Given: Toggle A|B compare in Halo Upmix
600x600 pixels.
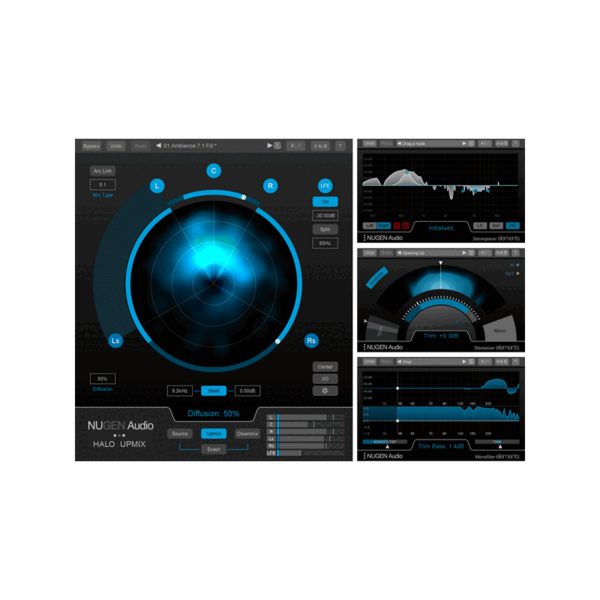Looking at the screenshot, I should tap(295, 146).
